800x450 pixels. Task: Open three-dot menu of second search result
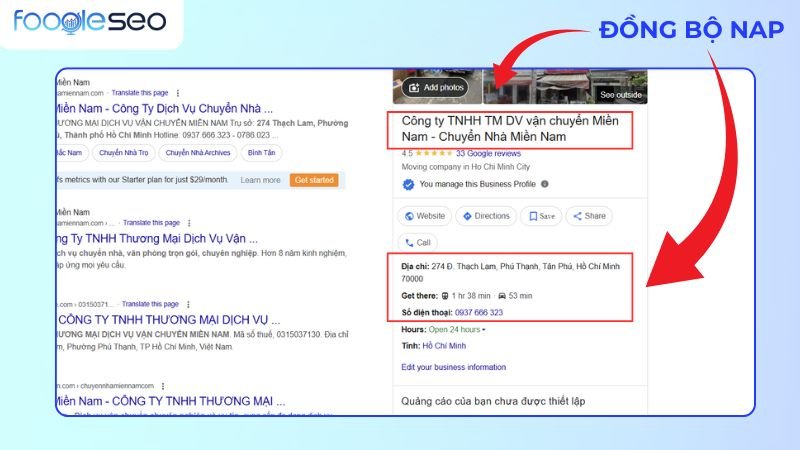coord(190,222)
